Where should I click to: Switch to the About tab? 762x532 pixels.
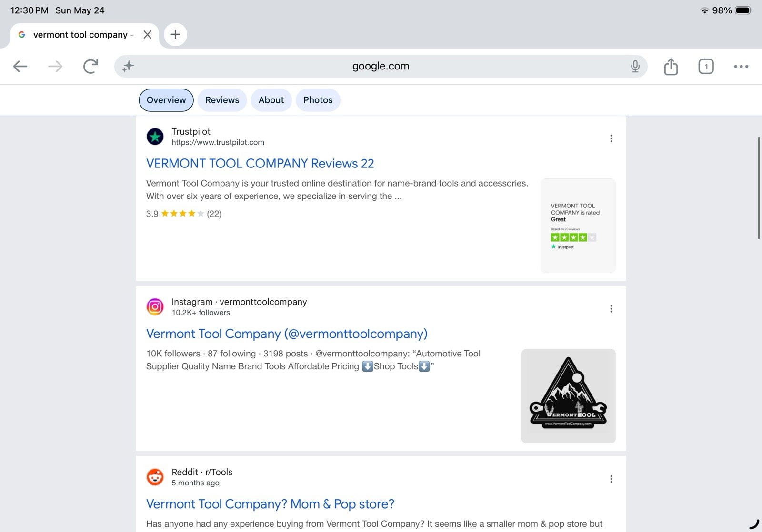[x=271, y=100]
